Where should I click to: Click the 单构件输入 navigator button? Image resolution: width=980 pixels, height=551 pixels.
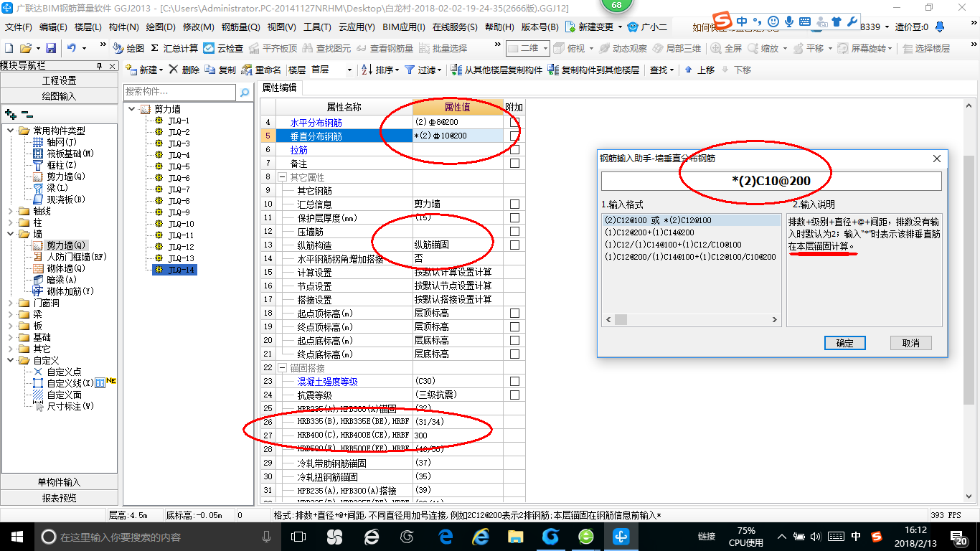click(60, 482)
